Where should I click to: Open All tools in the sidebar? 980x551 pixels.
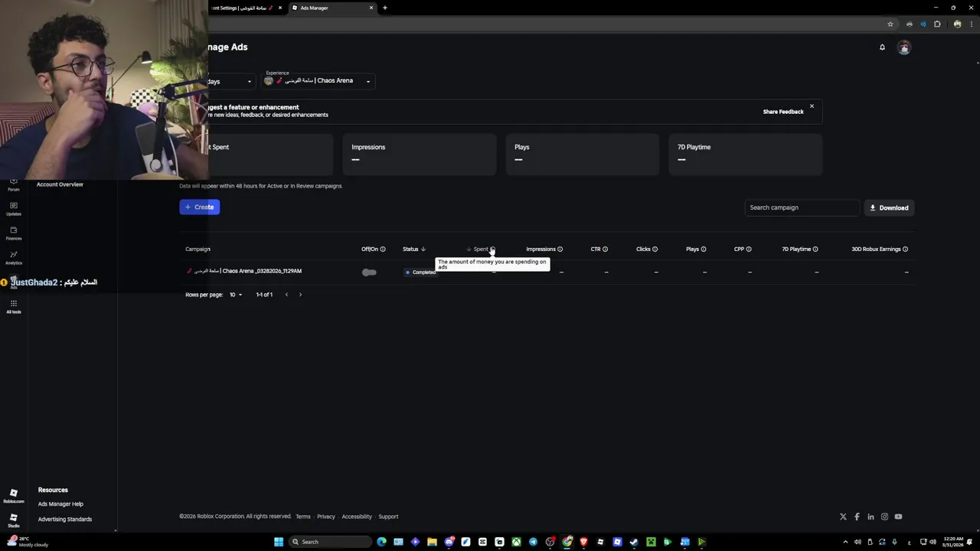point(14,306)
